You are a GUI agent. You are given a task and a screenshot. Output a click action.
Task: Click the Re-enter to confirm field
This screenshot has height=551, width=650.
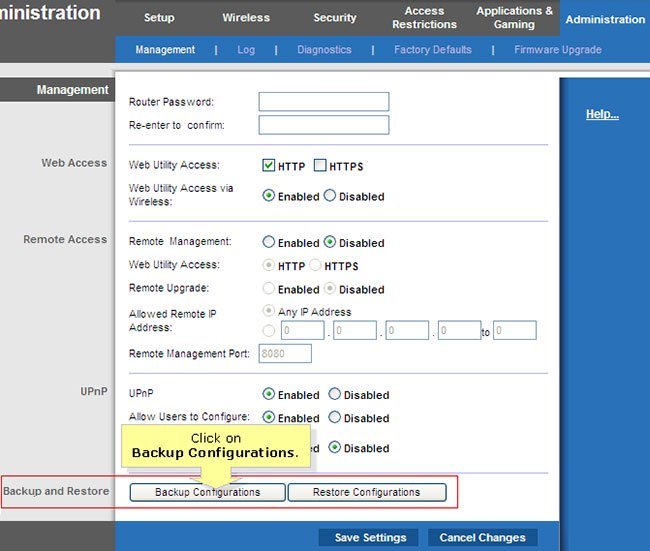(x=323, y=125)
